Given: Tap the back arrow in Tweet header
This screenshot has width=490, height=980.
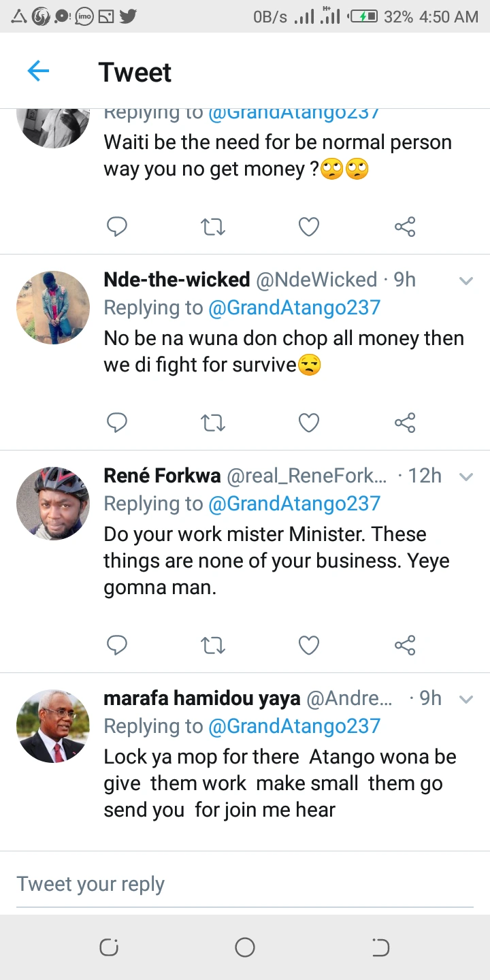Looking at the screenshot, I should tap(38, 71).
